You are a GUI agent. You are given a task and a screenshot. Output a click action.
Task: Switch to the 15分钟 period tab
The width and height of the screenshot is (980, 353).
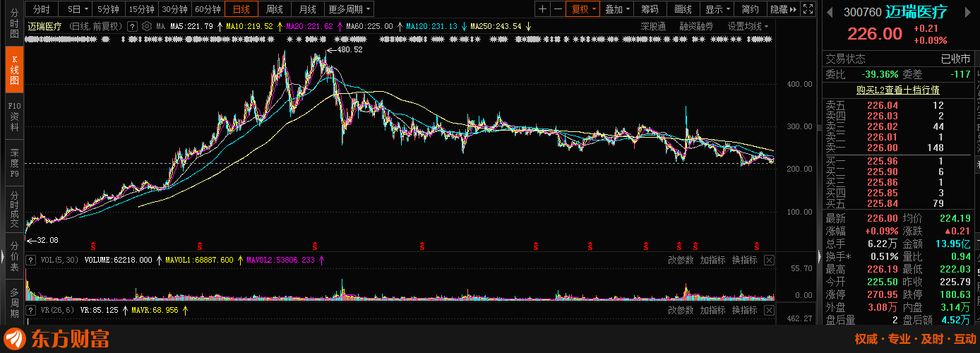click(141, 9)
